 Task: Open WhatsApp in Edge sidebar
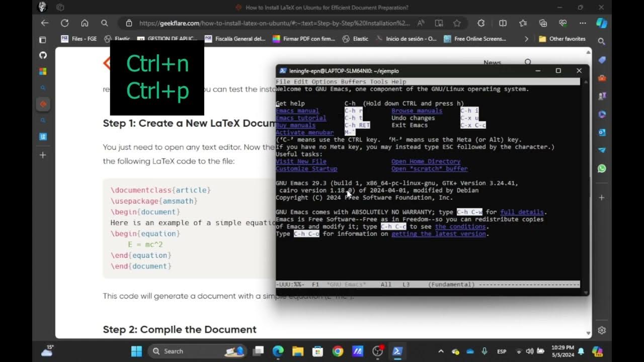602,168
